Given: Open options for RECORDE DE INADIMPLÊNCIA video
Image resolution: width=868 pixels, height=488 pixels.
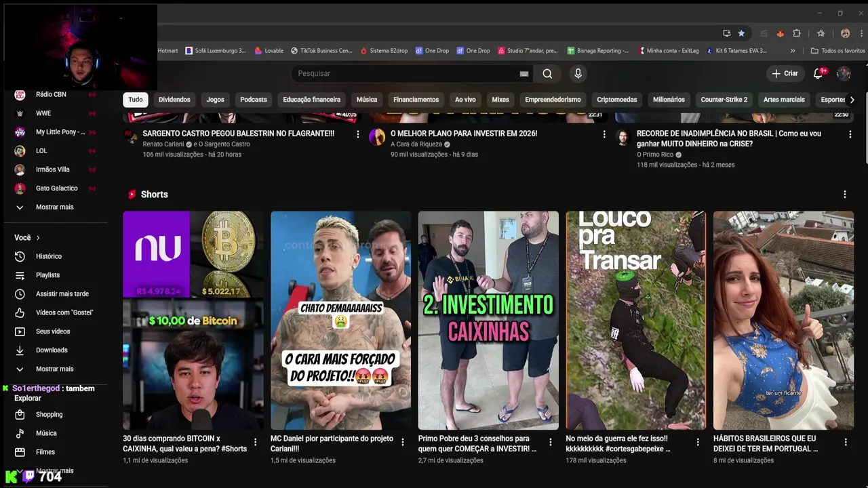Looking at the screenshot, I should [x=850, y=134].
